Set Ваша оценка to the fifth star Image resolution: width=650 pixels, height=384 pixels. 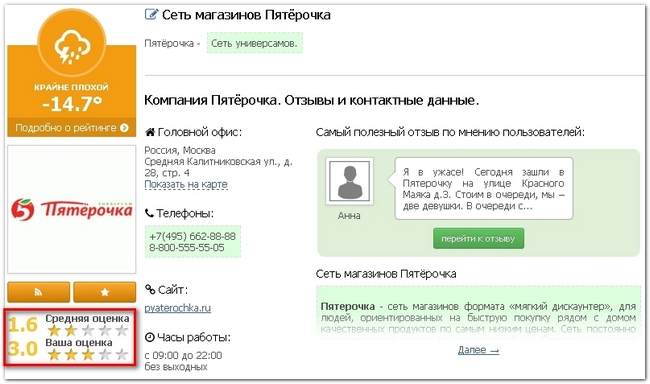[121, 355]
